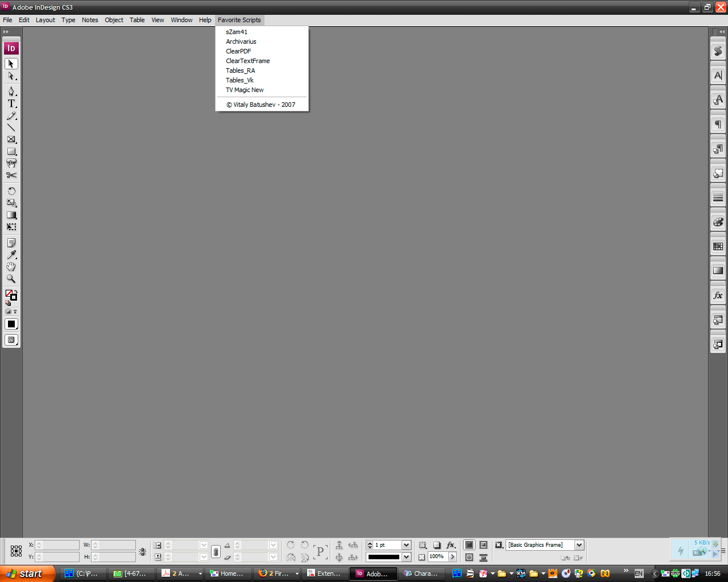Click the Windows start button
The height and width of the screenshot is (582, 728).
point(27,573)
